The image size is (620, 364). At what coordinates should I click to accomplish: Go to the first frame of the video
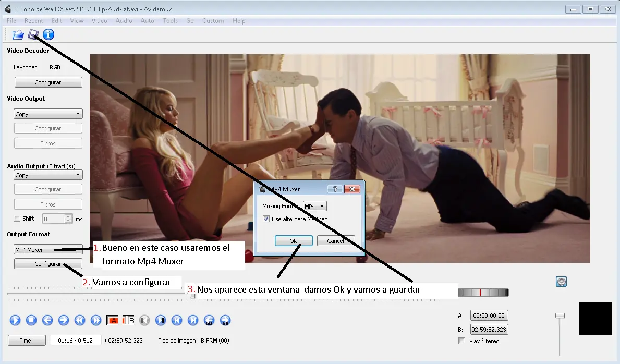(177, 320)
